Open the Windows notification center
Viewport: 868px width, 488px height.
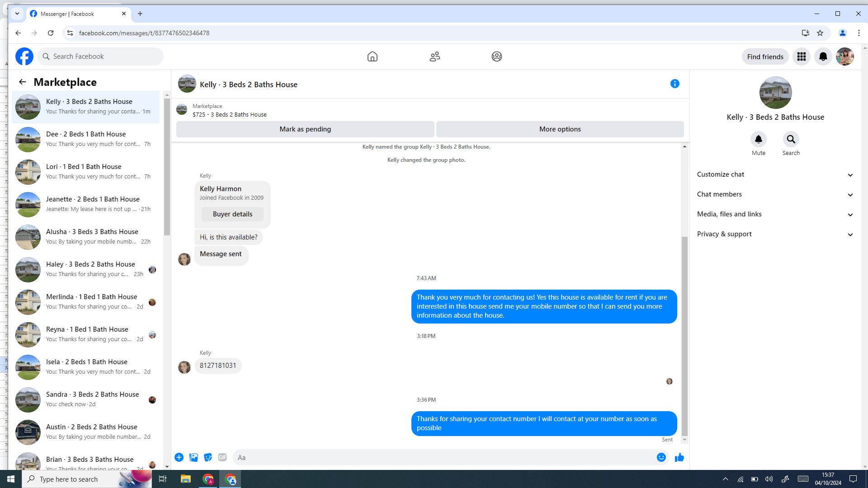click(x=853, y=479)
